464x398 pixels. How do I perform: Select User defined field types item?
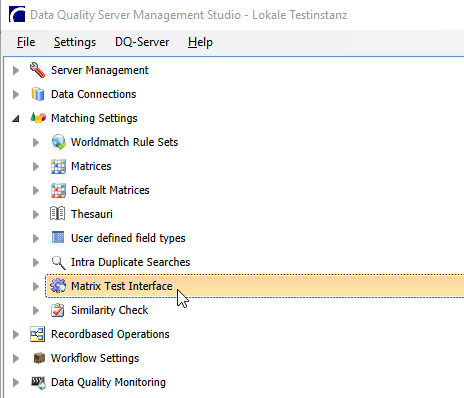point(128,238)
